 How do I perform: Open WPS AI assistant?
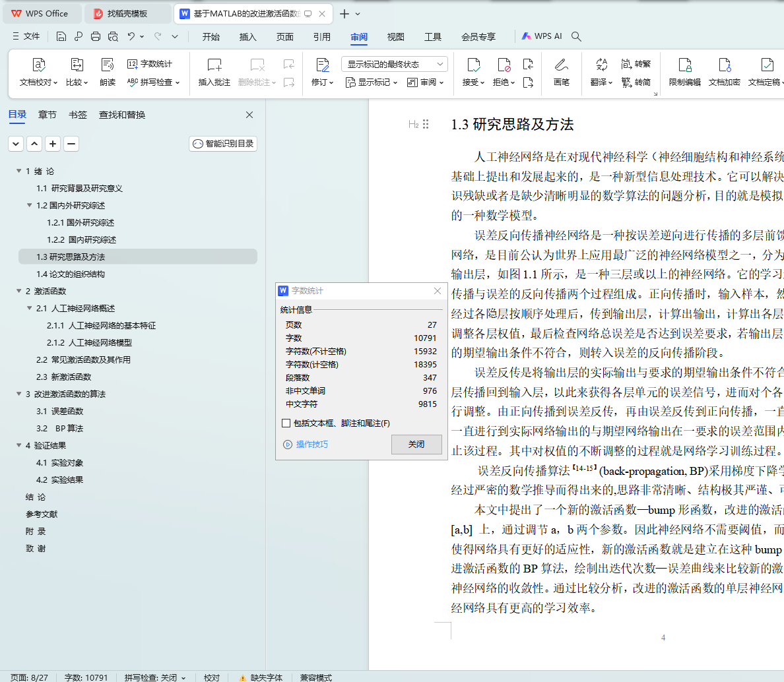tap(542, 36)
